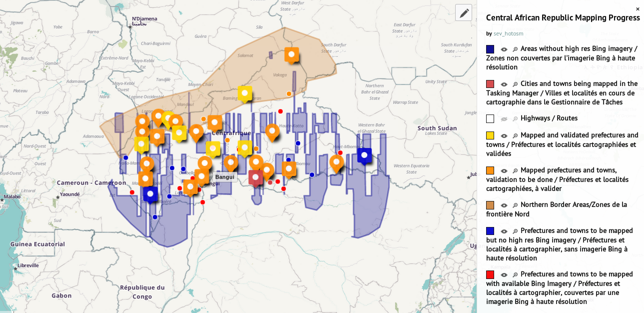Click the 'République du Congo' label
The width and height of the screenshot is (644, 313).
tap(142, 292)
